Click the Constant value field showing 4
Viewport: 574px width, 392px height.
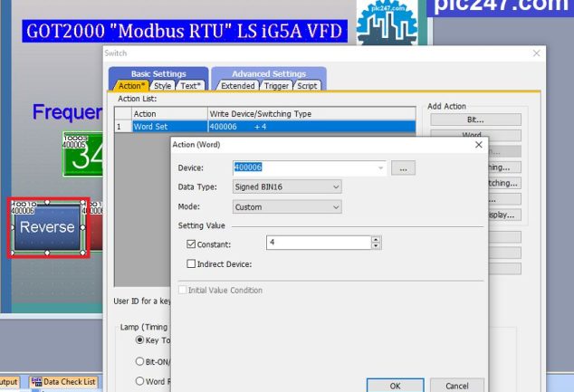(x=319, y=243)
